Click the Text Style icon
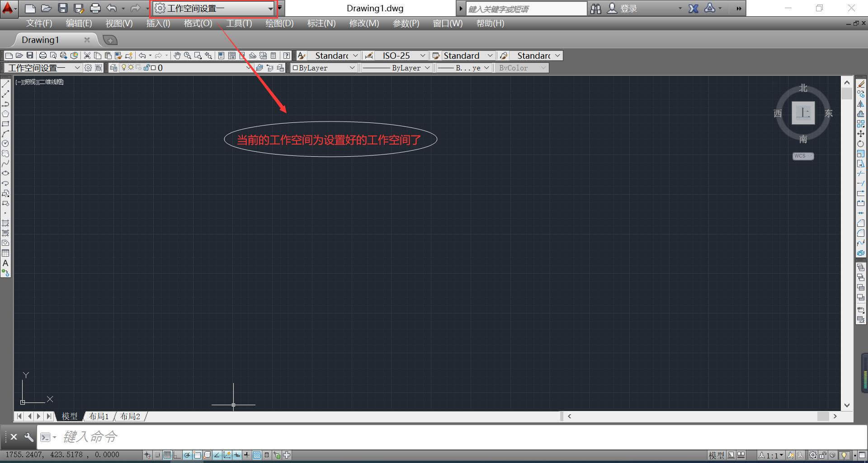 pyautogui.click(x=302, y=56)
